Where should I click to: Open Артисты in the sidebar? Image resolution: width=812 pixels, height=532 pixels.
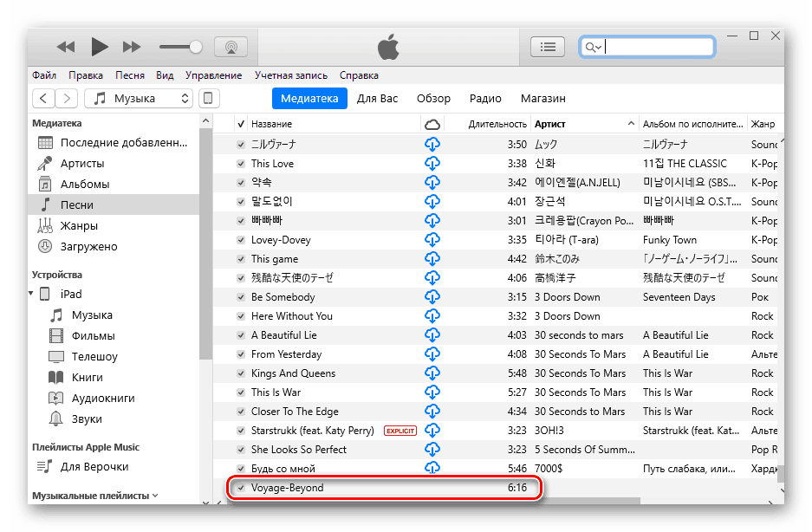(x=113, y=163)
